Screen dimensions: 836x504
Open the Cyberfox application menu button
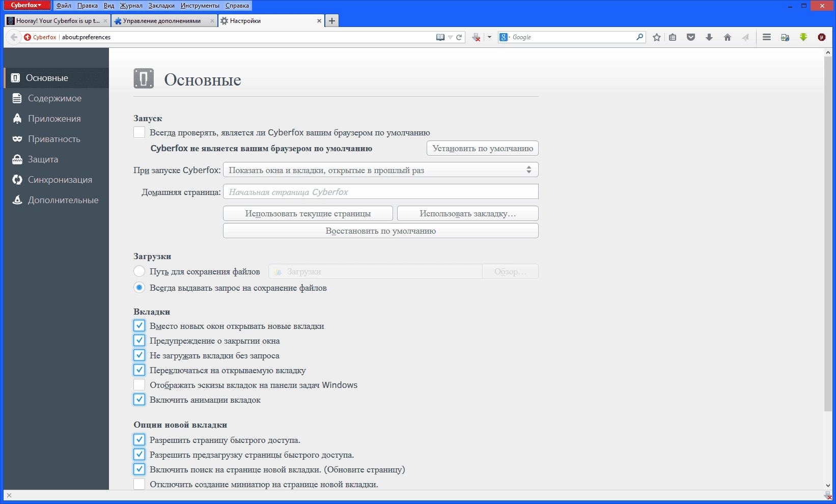tap(27, 5)
